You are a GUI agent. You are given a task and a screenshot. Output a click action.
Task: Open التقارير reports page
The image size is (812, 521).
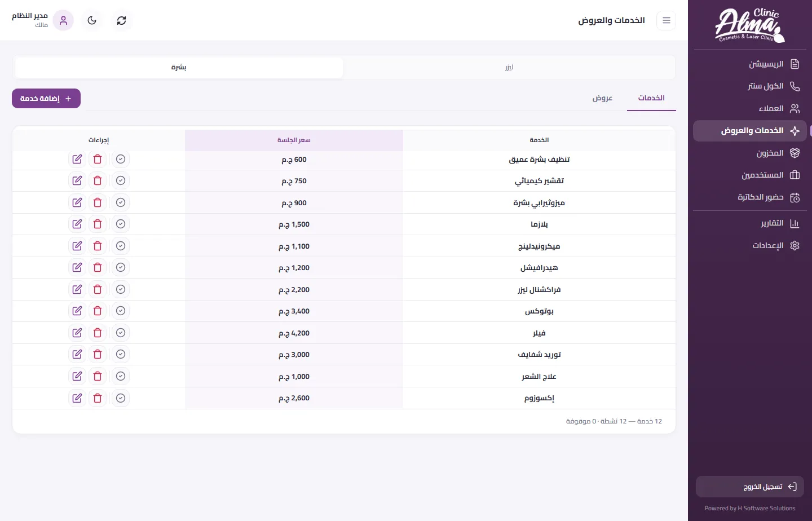point(750,223)
